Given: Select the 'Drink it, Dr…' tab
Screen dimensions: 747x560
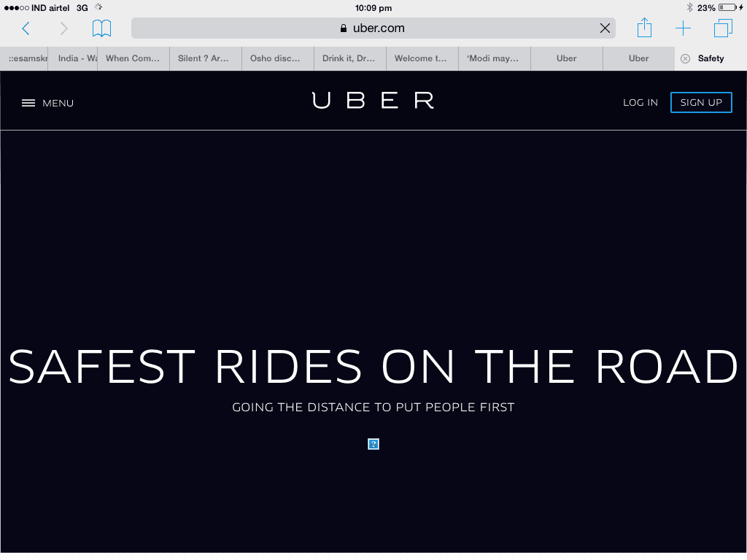Looking at the screenshot, I should [x=349, y=58].
